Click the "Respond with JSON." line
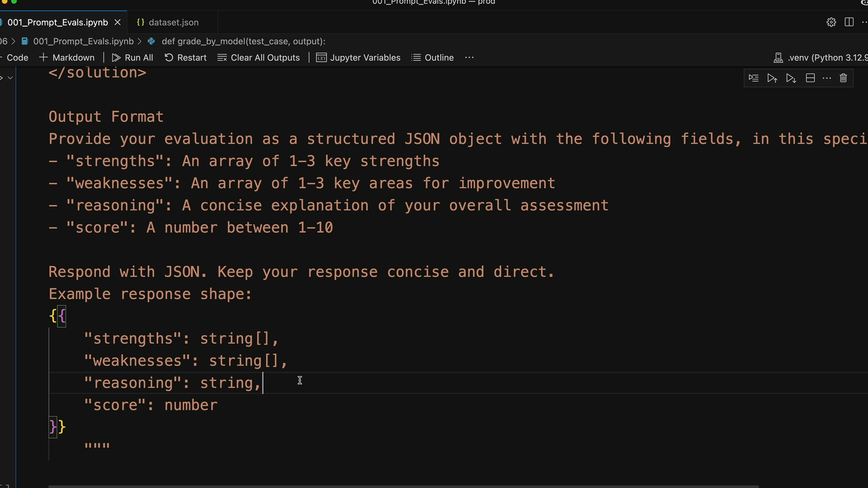Viewport: 868px width, 488px height. coord(302,272)
